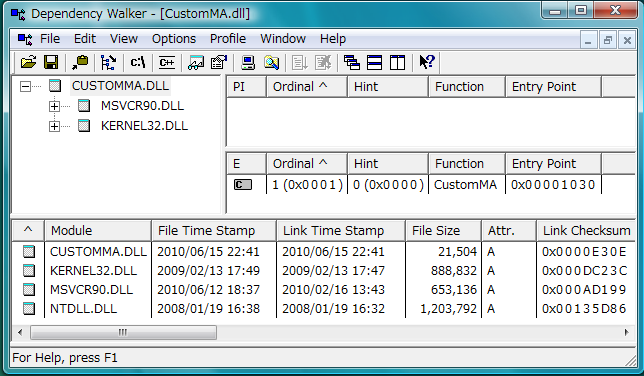The width and height of the screenshot is (644, 376).
Task: Open the System Information computer icon
Action: click(248, 62)
